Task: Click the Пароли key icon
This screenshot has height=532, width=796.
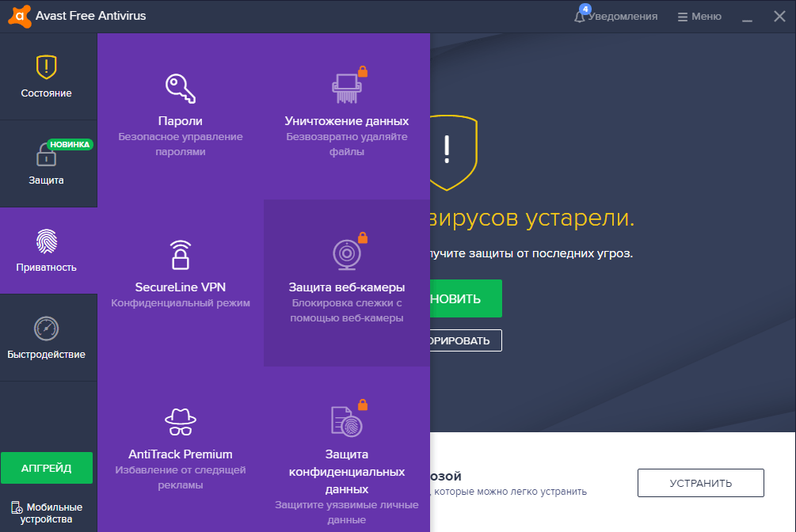Action: (x=181, y=89)
